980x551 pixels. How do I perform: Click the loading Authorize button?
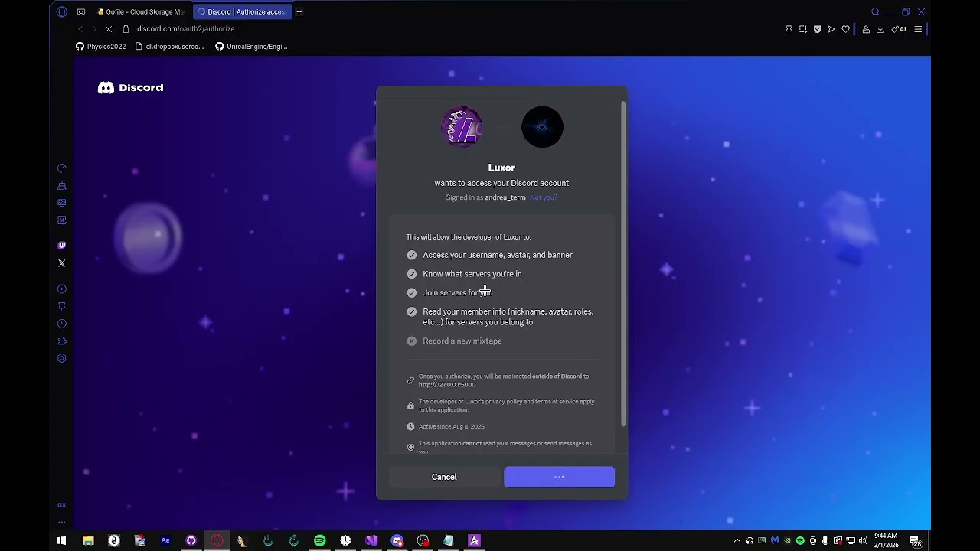[559, 477]
